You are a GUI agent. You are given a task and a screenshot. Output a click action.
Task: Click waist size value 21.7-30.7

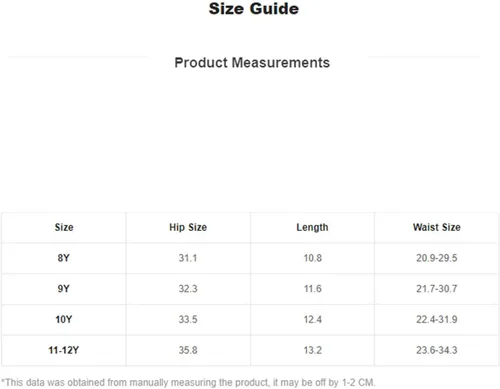click(437, 289)
